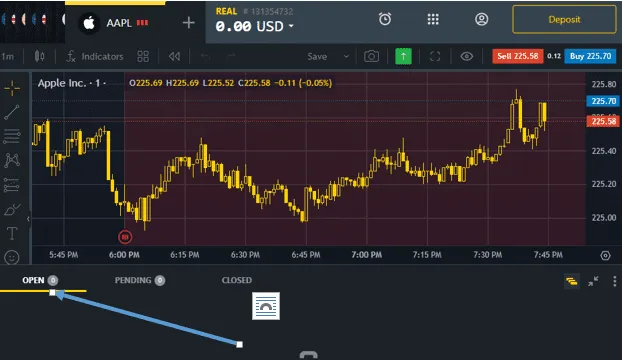Click the O225.69 open value
The width and height of the screenshot is (622, 360).
146,83
